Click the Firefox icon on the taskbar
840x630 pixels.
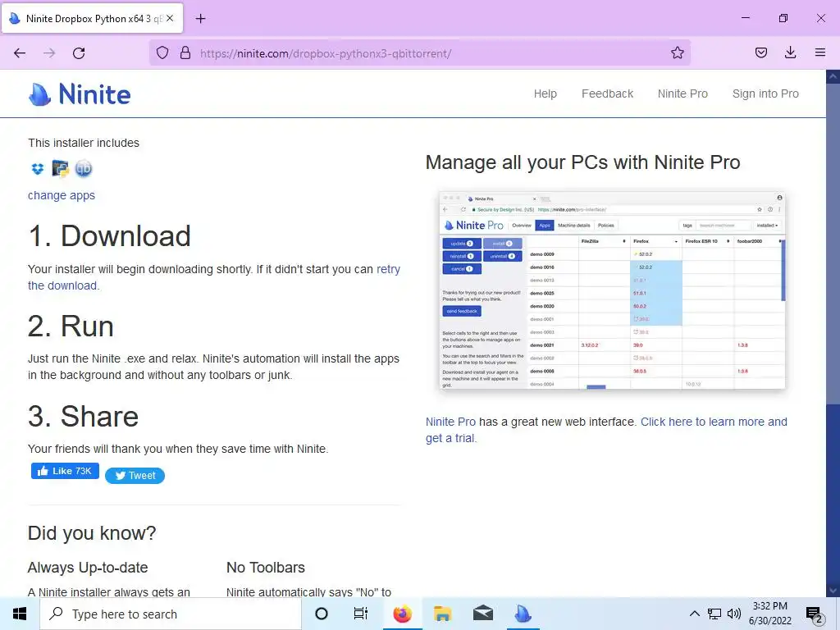402,614
